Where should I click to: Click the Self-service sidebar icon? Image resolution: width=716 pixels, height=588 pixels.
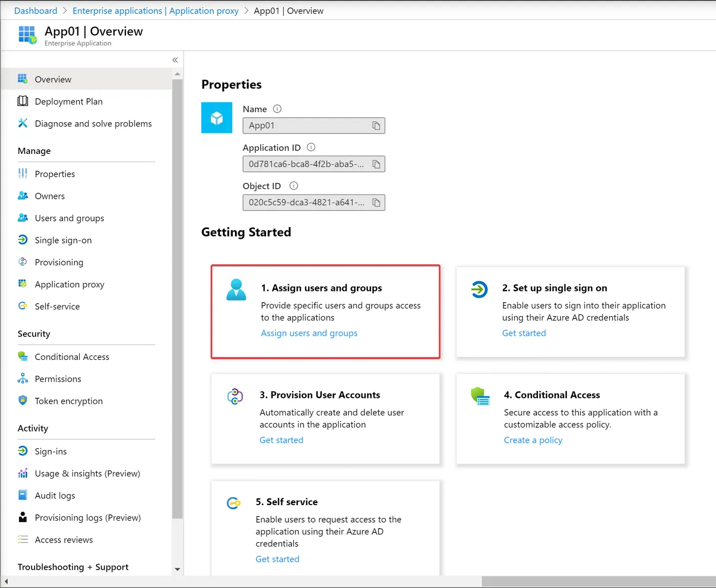tap(23, 306)
